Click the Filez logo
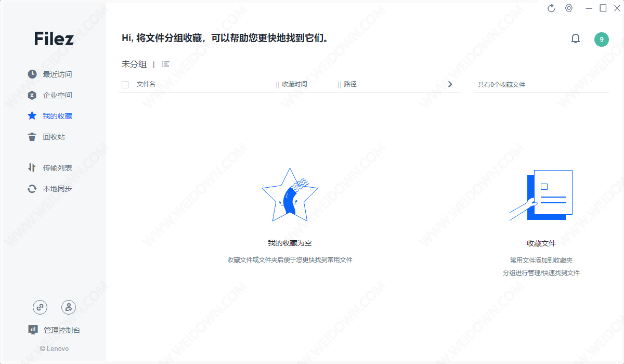Image resolution: width=624 pixels, height=364 pixels. pos(54,38)
